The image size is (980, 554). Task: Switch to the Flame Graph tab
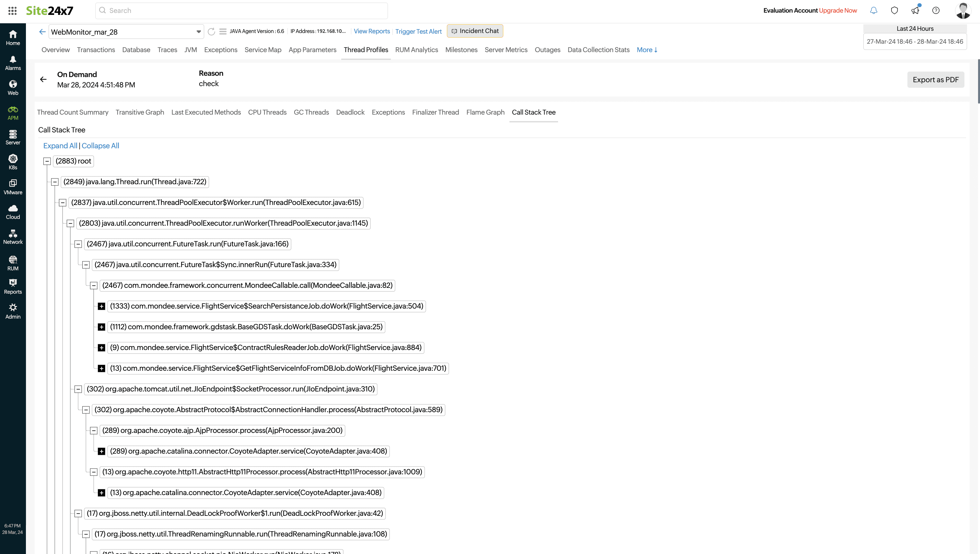coord(485,112)
